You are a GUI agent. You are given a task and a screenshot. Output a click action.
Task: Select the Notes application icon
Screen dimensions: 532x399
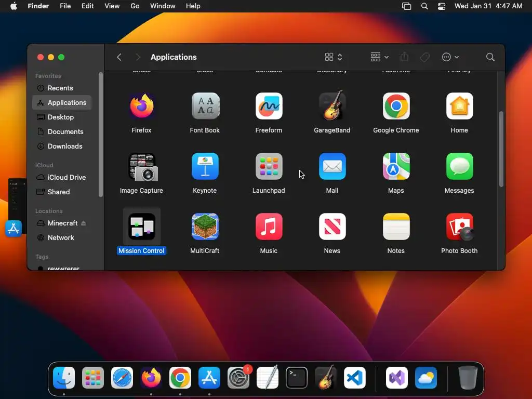396,227
